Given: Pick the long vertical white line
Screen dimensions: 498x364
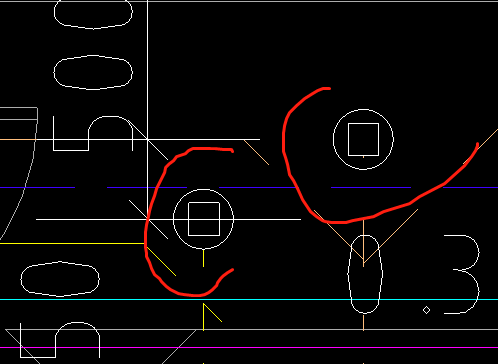Looking at the screenshot, I should (x=147, y=110).
